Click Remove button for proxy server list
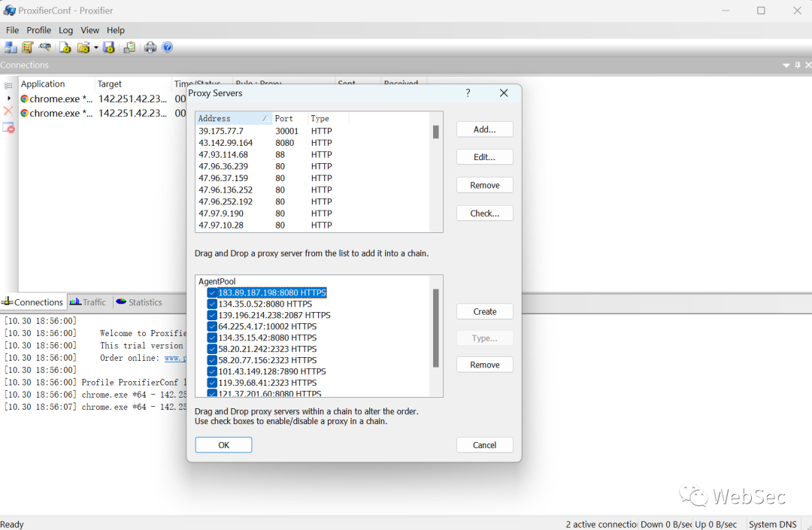 tap(485, 185)
